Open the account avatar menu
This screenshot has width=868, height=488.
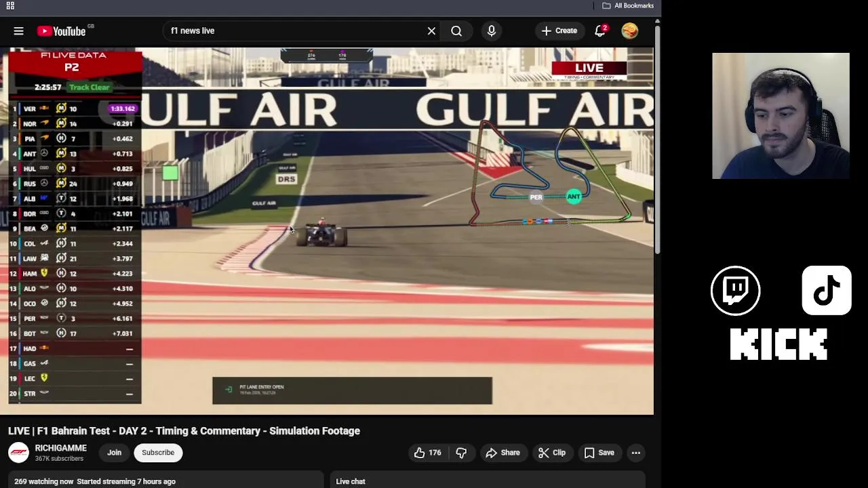click(629, 30)
